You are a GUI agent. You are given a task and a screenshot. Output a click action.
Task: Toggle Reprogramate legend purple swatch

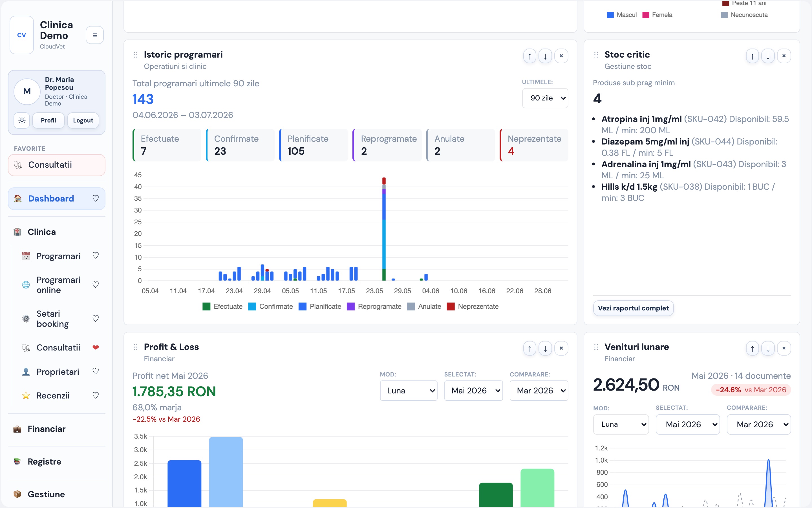point(351,306)
